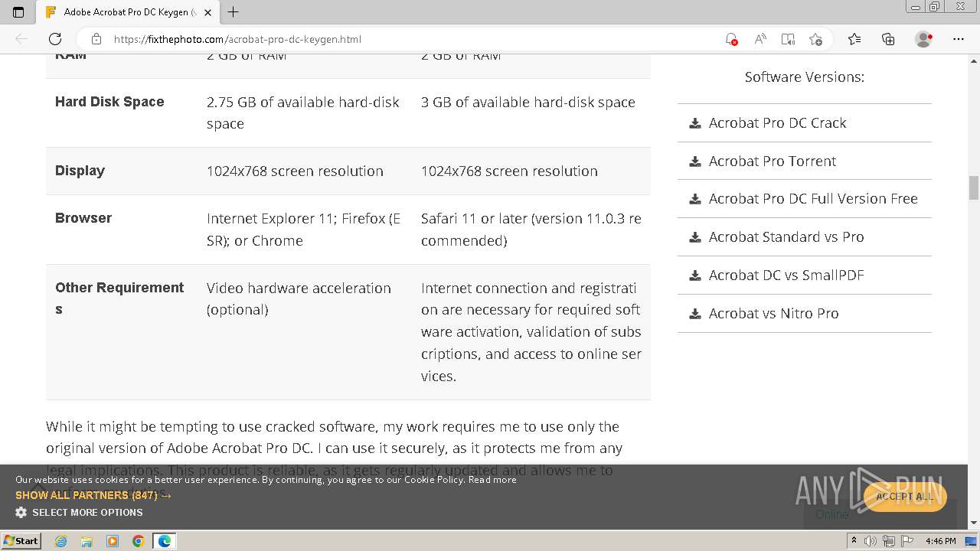Click download icon beside Acrobat Pro DC Full Version Free
980x551 pixels.
pos(695,198)
